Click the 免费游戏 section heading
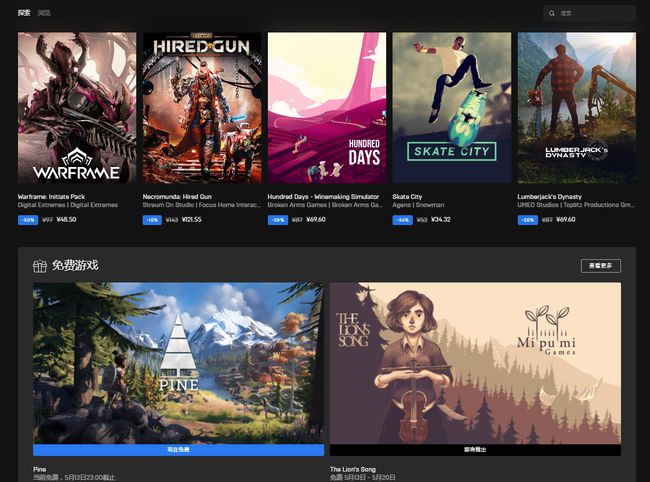 [75, 265]
